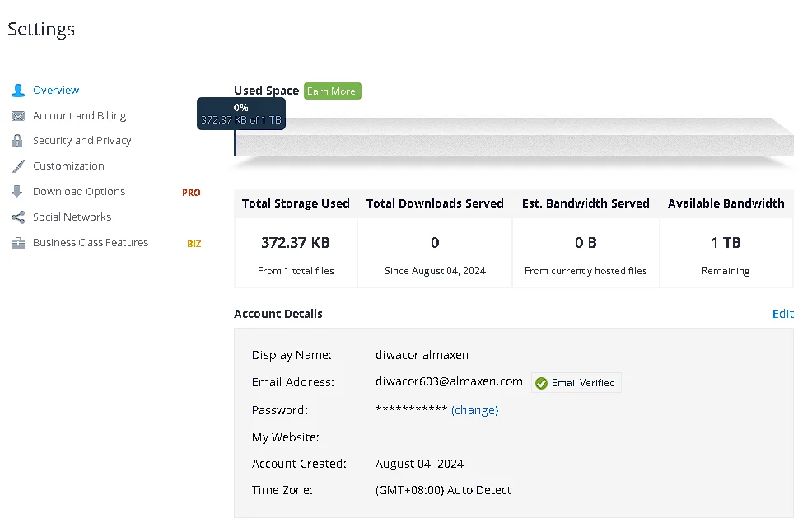Viewport: 812px width, 523px height.
Task: Click the Account Details heading
Action: (x=278, y=314)
